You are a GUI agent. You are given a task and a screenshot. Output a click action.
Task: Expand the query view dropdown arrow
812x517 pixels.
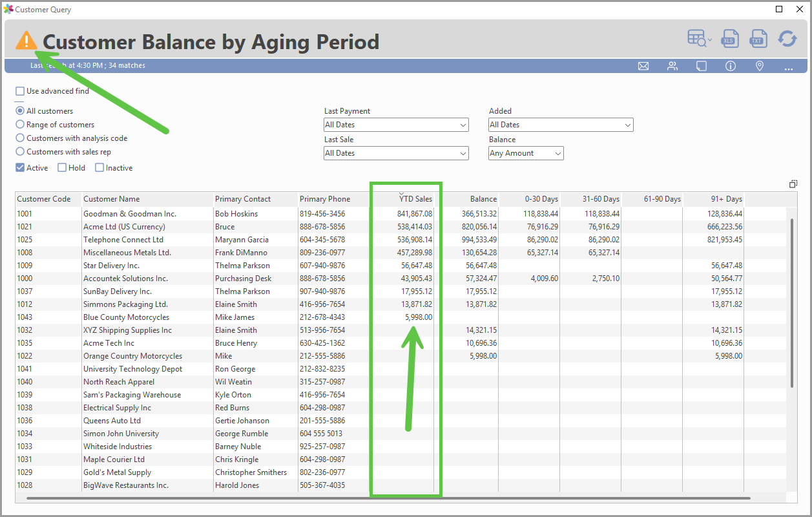(x=710, y=41)
